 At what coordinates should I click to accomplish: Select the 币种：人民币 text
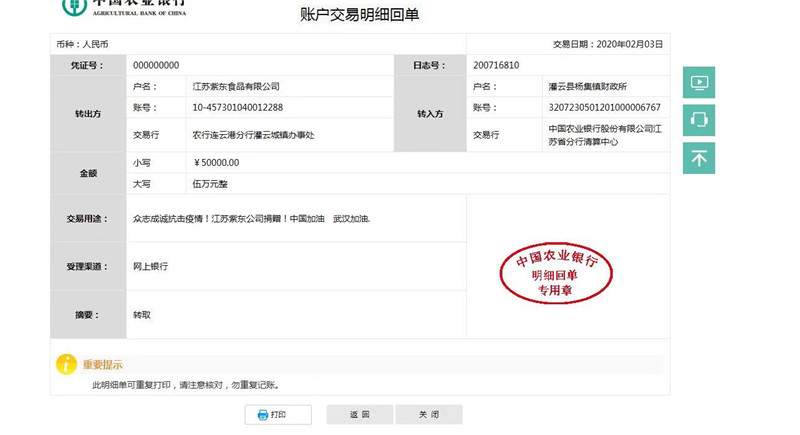tap(82, 44)
